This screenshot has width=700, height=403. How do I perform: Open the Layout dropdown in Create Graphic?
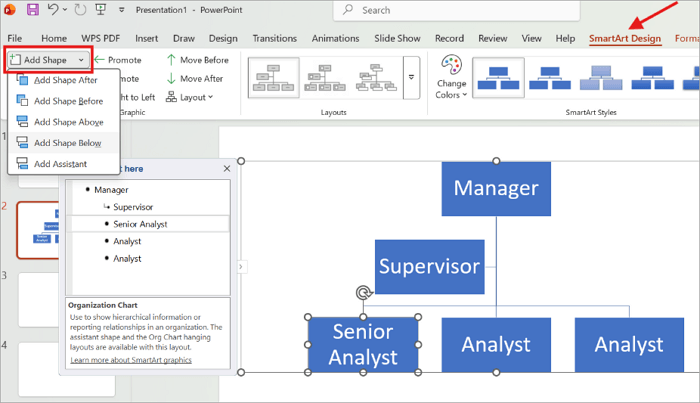click(x=189, y=97)
